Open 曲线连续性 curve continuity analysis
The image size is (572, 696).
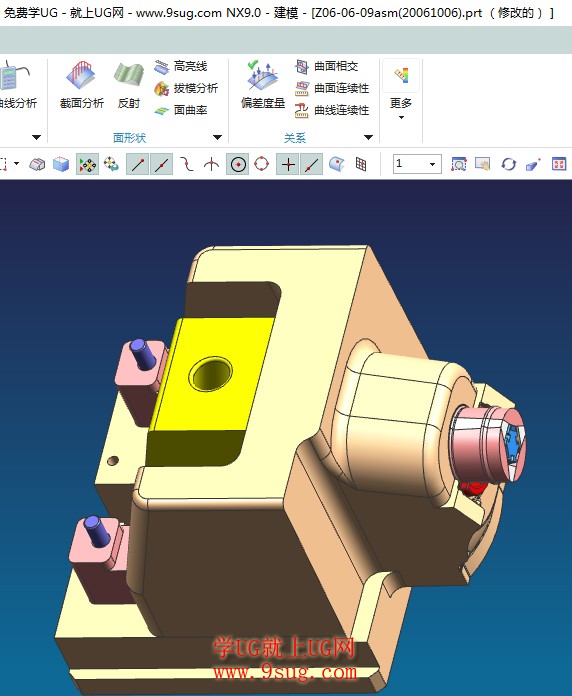331,110
